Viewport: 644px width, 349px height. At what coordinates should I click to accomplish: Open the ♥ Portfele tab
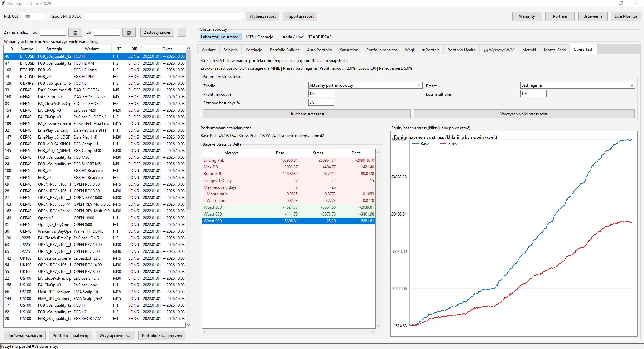click(x=431, y=50)
